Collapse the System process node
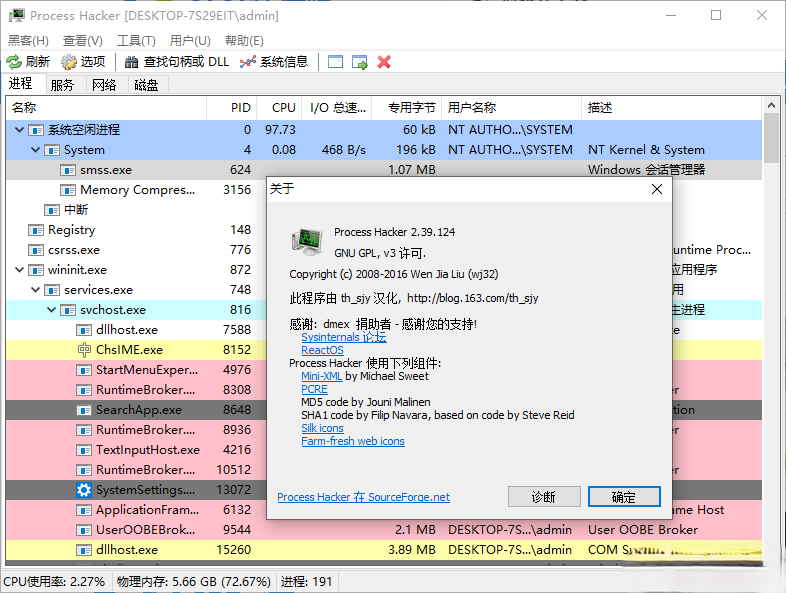This screenshot has width=786, height=593. coord(36,149)
